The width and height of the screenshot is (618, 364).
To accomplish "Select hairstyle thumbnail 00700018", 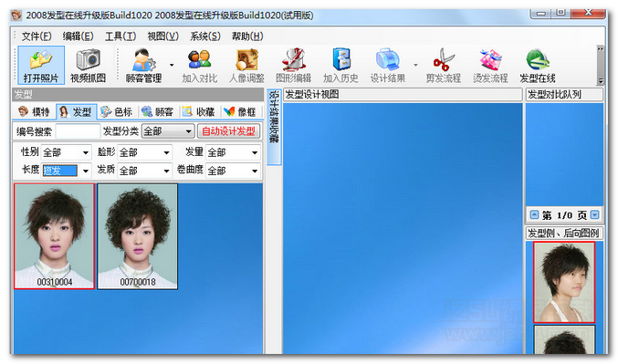I will 138,236.
